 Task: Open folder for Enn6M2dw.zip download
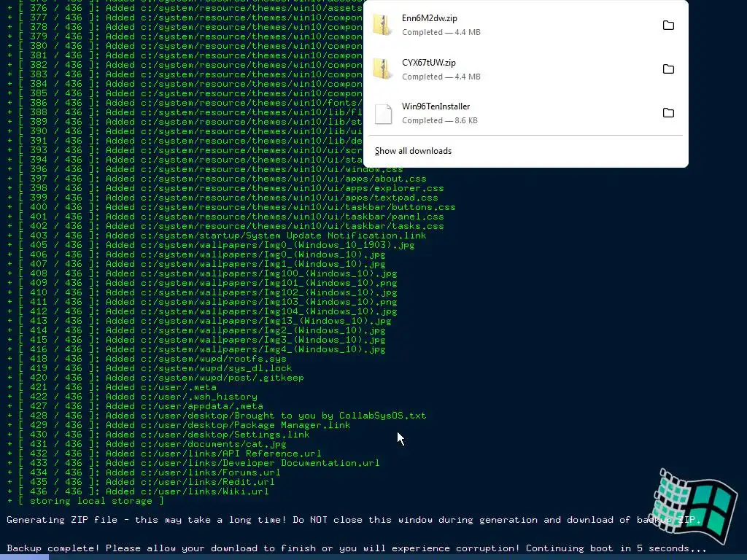click(668, 26)
